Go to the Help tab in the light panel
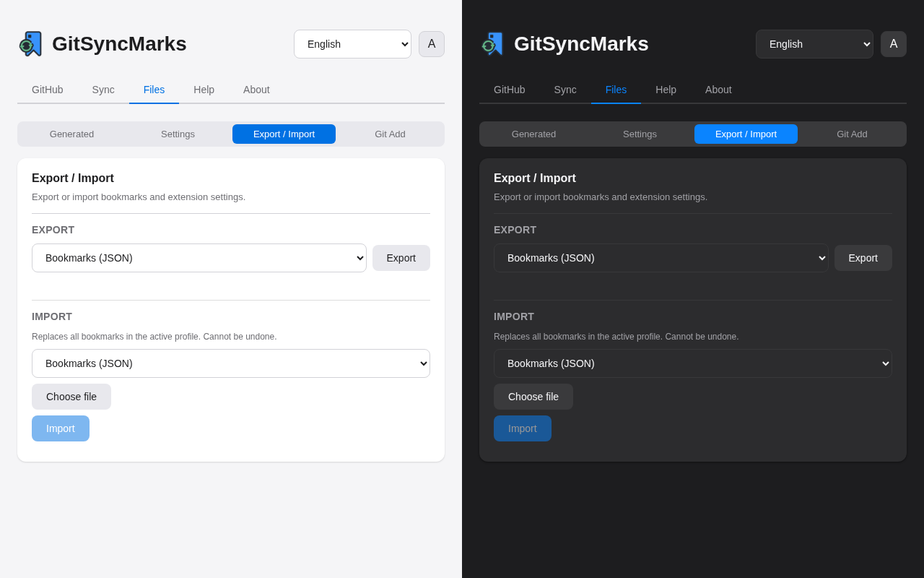 (x=204, y=90)
